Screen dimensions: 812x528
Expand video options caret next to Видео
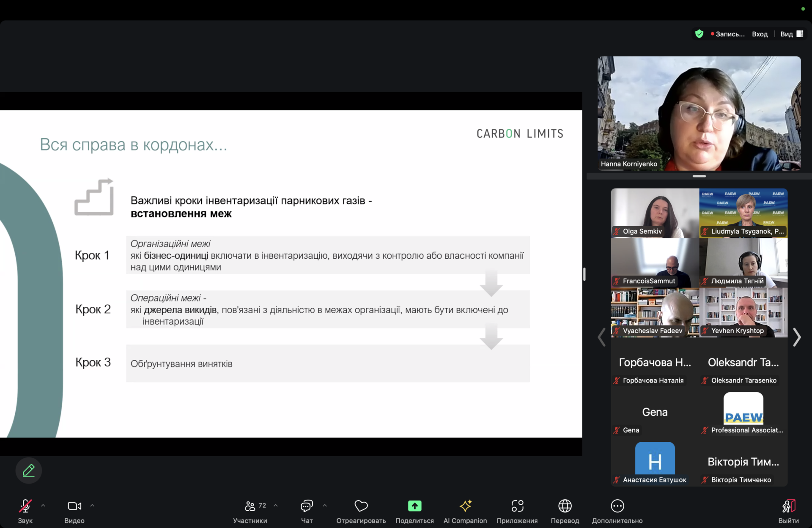pos(92,506)
